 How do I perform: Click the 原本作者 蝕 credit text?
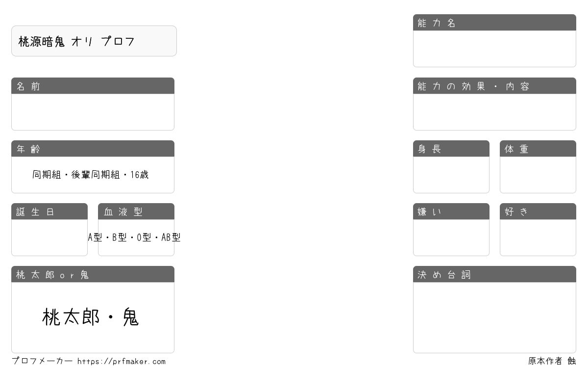pyautogui.click(x=552, y=361)
